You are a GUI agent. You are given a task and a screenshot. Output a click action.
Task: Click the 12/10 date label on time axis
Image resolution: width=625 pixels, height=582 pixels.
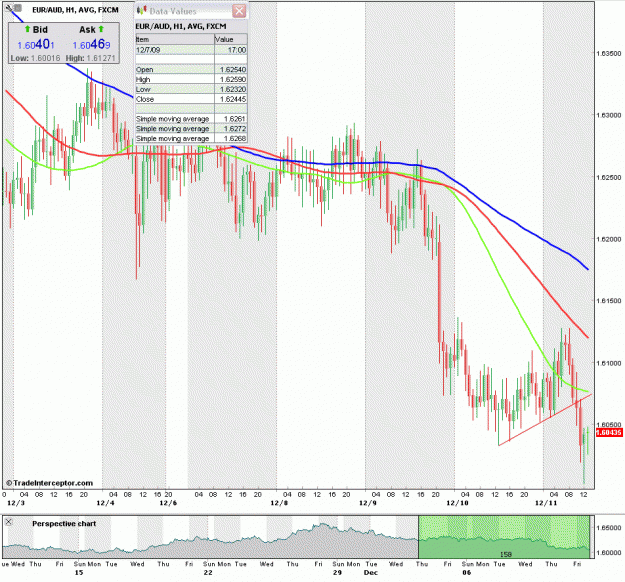point(457,503)
